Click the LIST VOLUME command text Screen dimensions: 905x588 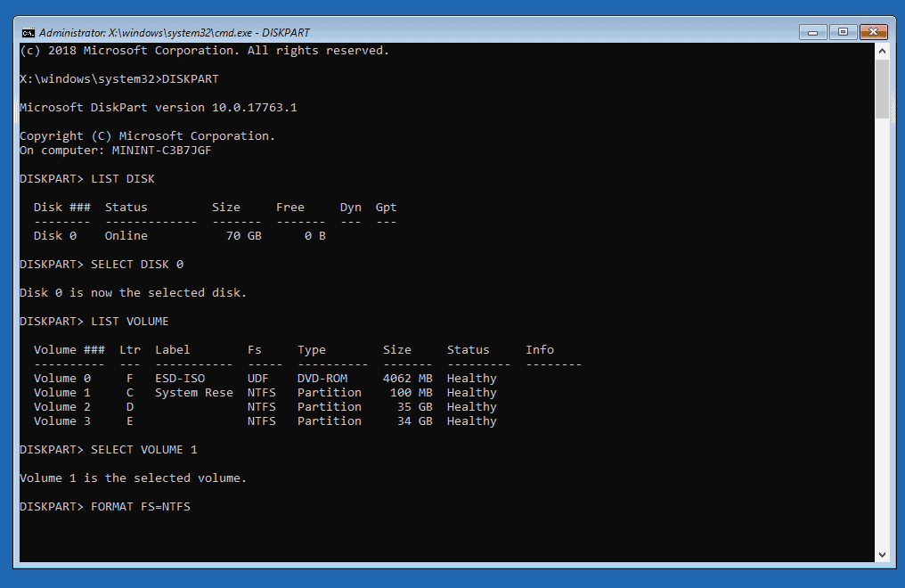click(x=130, y=321)
